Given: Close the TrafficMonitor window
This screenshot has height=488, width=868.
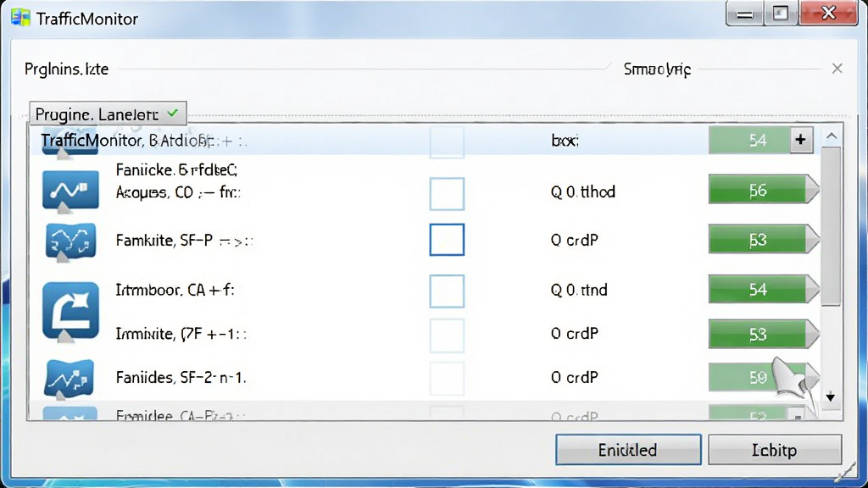Looking at the screenshot, I should (829, 14).
